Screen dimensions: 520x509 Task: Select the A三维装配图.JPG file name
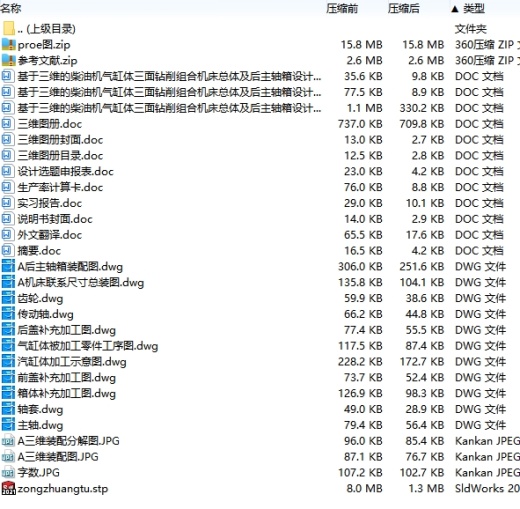pos(58,457)
